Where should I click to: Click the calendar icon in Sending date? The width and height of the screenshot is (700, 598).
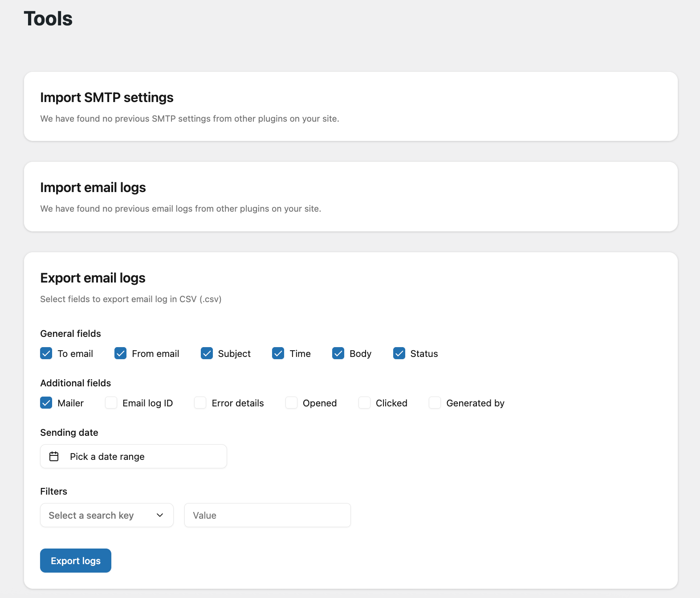(x=54, y=456)
